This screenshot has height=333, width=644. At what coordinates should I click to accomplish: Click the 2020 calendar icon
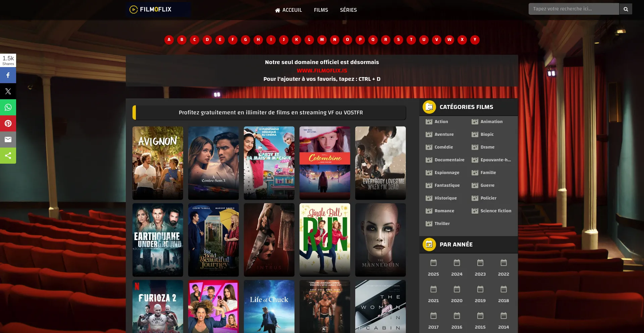click(x=457, y=289)
